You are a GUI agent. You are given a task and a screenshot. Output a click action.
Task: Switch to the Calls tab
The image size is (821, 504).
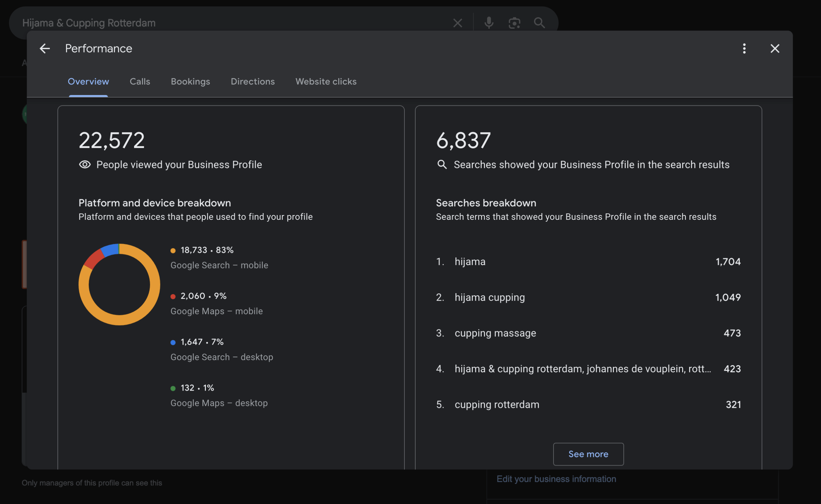(x=140, y=82)
